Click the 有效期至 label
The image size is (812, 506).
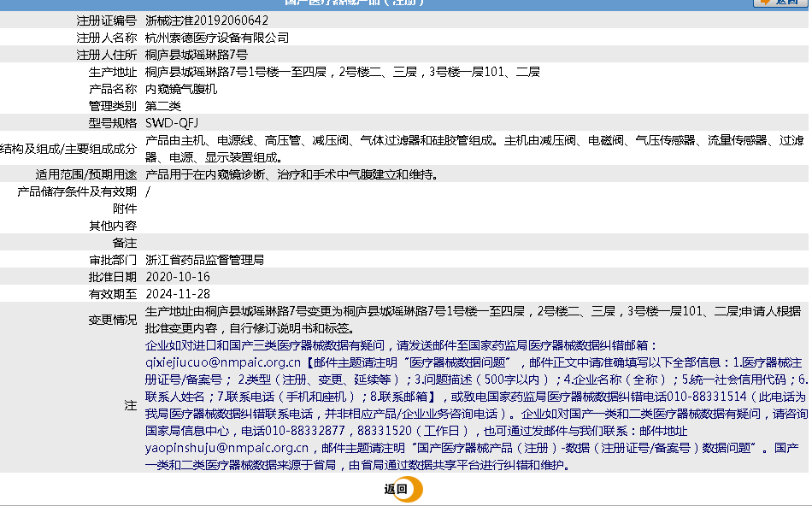(112, 294)
